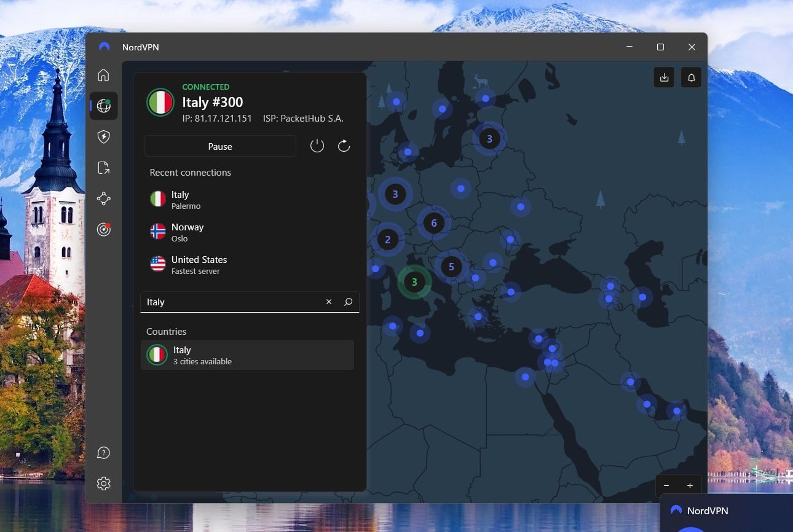The width and height of the screenshot is (793, 532).
Task: Expand Italy to show available cities
Action: (248, 355)
